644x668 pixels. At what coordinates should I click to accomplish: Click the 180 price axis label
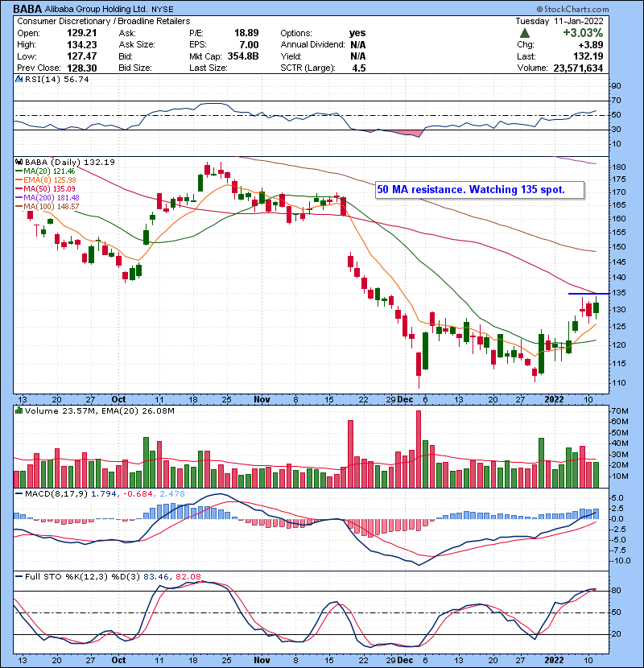coord(618,167)
